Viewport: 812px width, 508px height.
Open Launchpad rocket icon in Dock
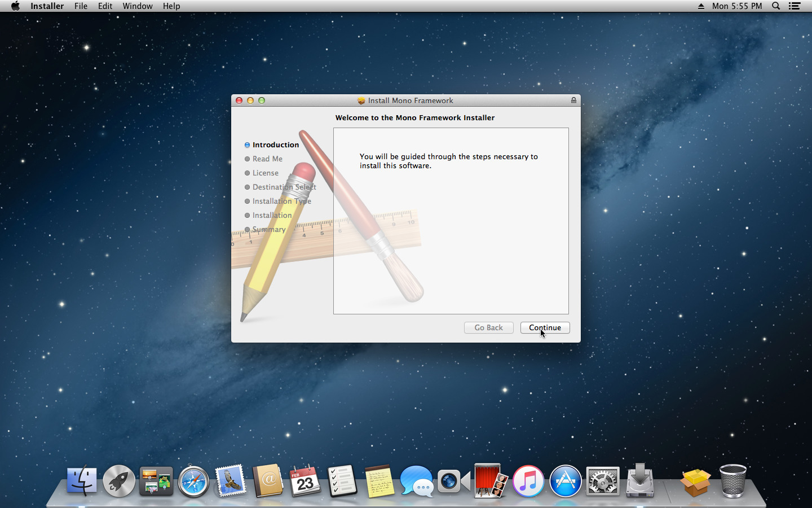[x=119, y=481]
